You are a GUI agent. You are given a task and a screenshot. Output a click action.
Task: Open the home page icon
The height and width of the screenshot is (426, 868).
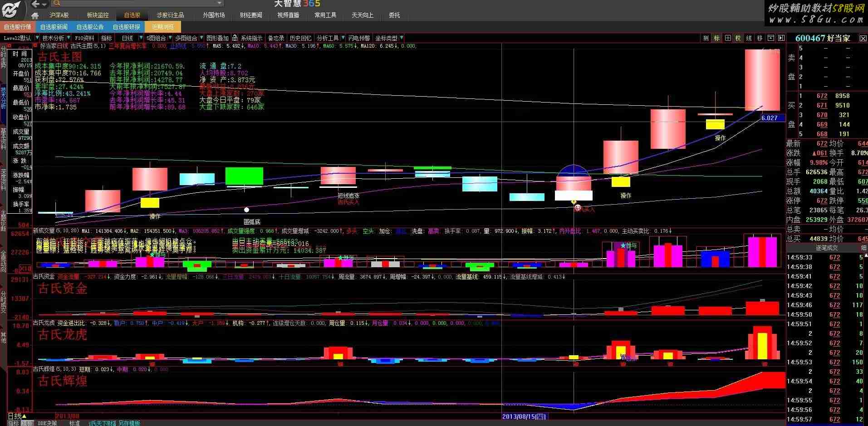34,15
